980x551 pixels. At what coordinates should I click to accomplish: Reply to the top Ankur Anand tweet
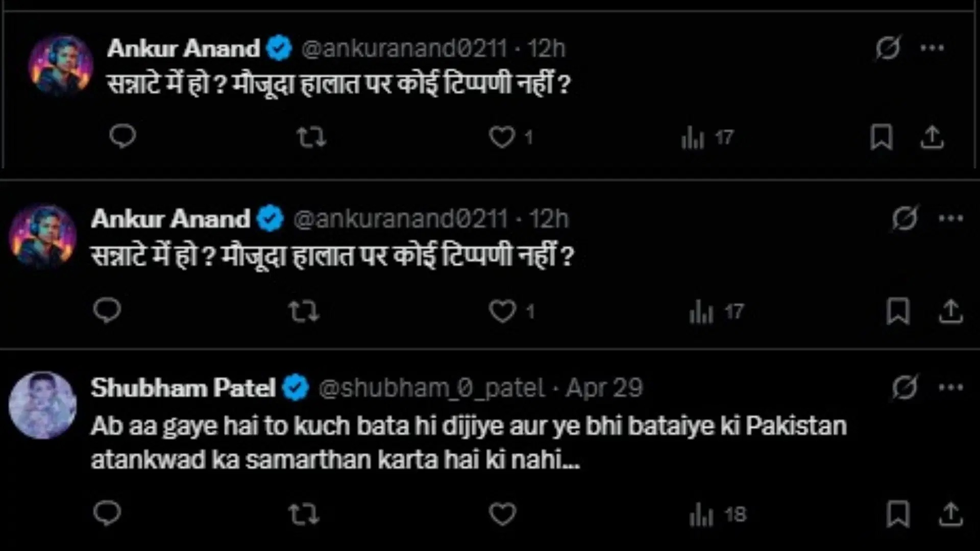(x=122, y=136)
